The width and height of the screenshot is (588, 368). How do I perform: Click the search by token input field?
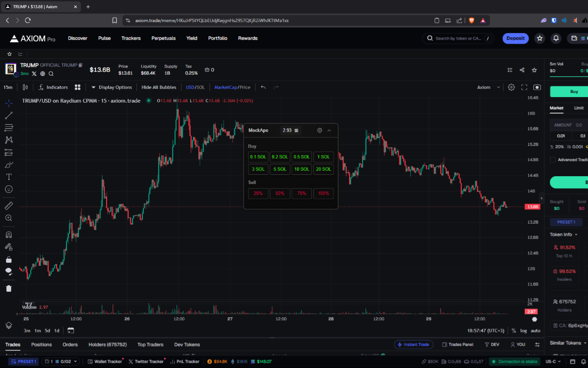coord(458,38)
